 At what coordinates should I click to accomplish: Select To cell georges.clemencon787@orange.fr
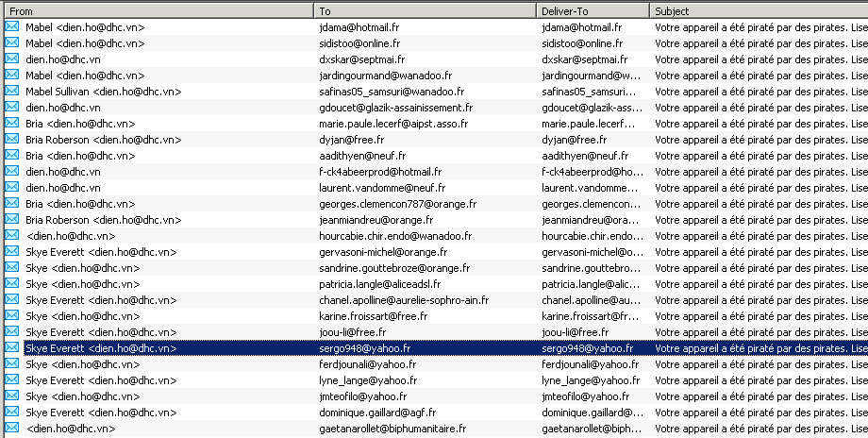(x=397, y=204)
